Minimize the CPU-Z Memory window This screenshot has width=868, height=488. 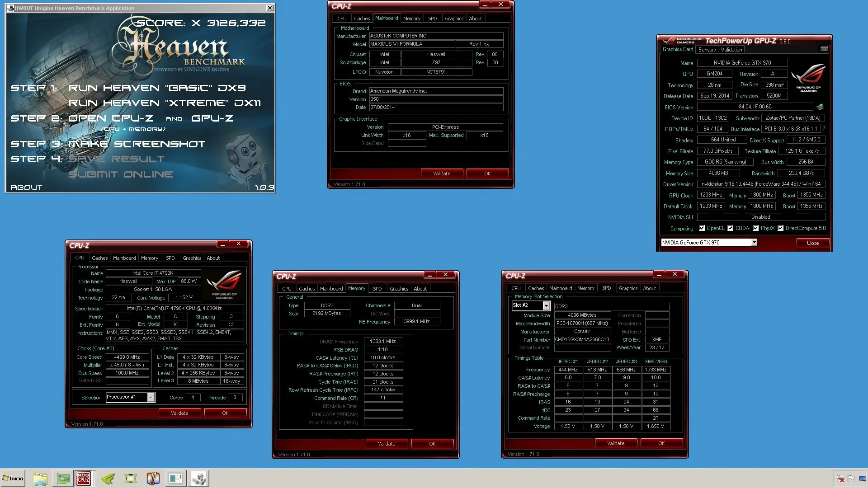tap(430, 275)
